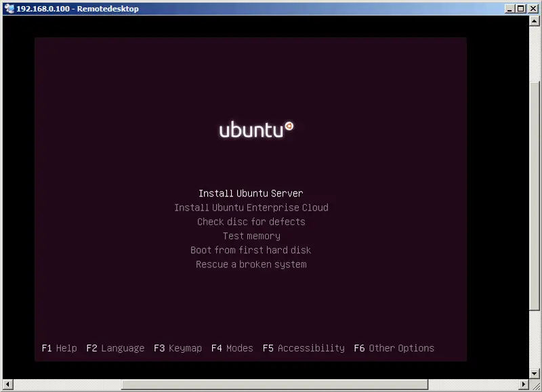Open F5 Accessibility options
Screen dimensions: 542x392
[x=303, y=348]
